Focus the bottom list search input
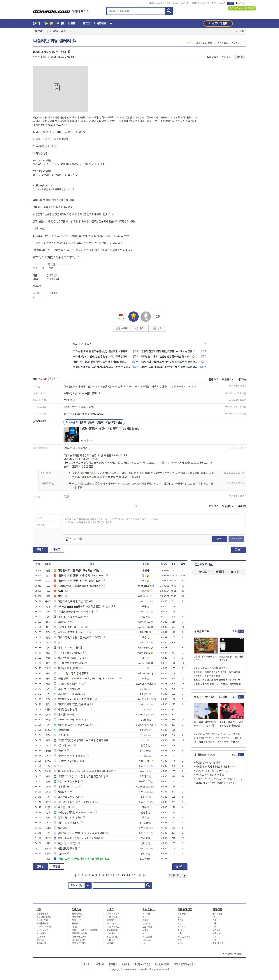Viewport: 279px width, 980px height. (x=119, y=885)
